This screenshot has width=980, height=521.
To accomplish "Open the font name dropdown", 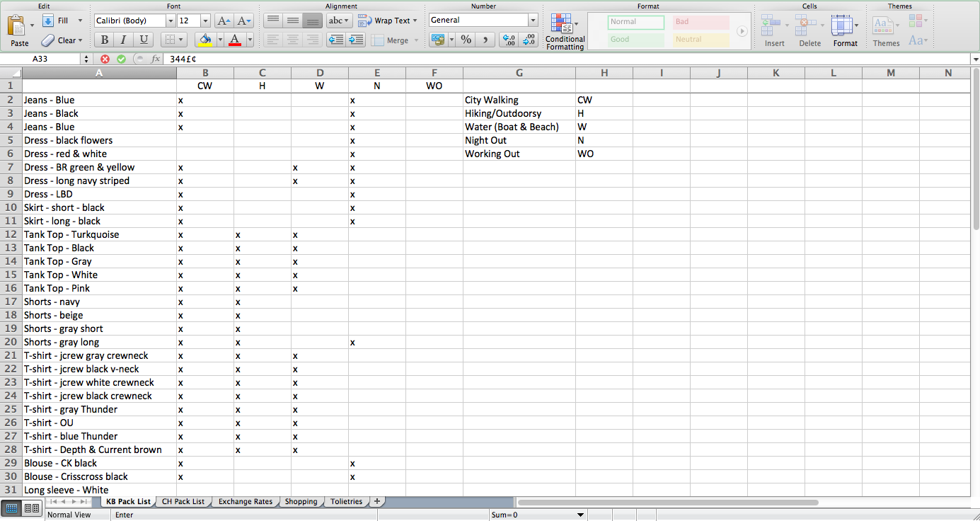I will click(x=170, y=21).
